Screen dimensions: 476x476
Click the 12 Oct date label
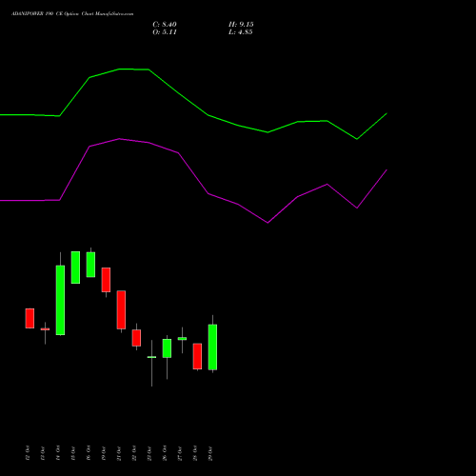coord(28,453)
